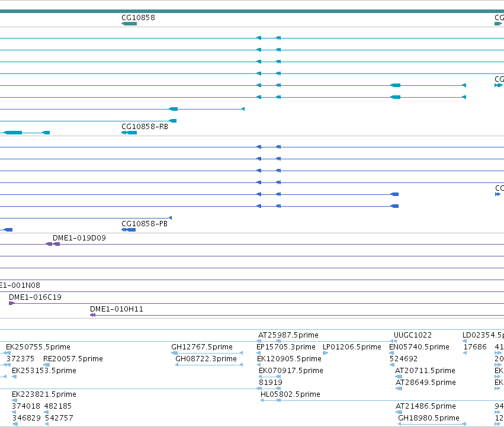This screenshot has height=427, width=504.
Task: Click the CG10858-RB transcript glyph
Action: tap(129, 133)
